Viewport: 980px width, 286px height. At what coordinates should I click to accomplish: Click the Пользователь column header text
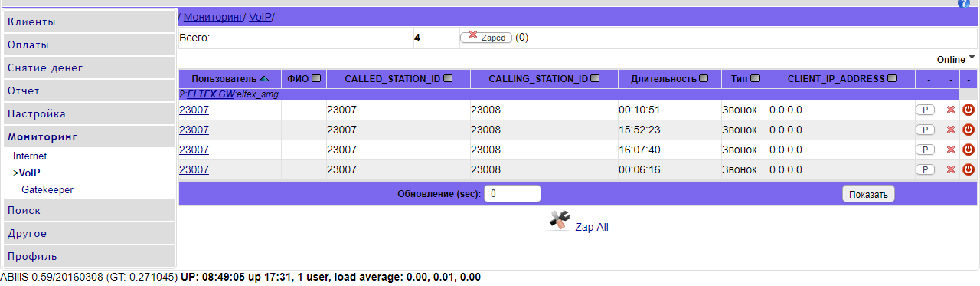click(224, 78)
